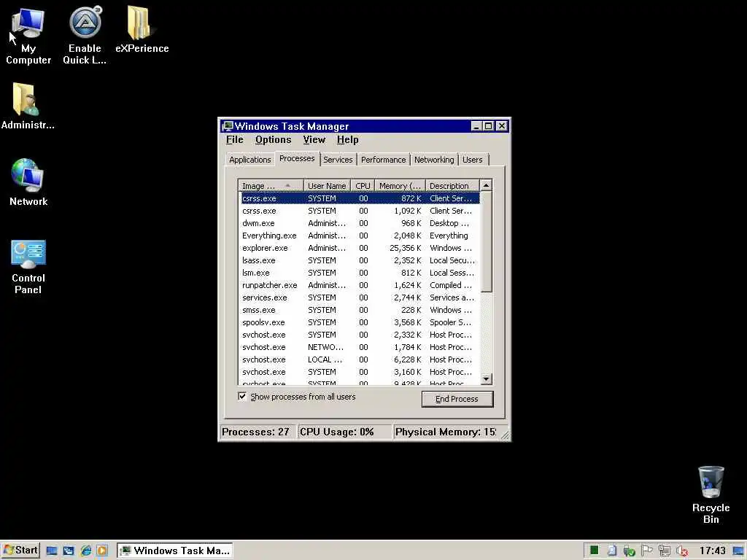Open the View menu
The height and width of the screenshot is (560, 747).
(x=314, y=139)
